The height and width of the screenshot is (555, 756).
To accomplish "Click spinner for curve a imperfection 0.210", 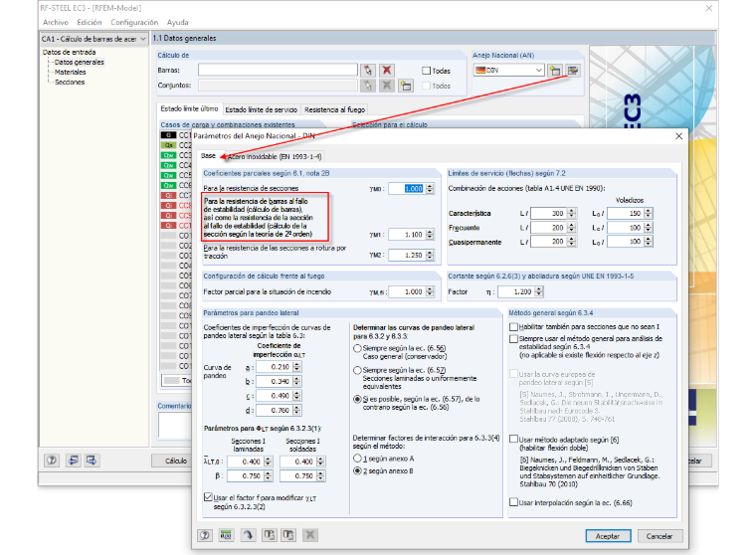I will [296, 367].
